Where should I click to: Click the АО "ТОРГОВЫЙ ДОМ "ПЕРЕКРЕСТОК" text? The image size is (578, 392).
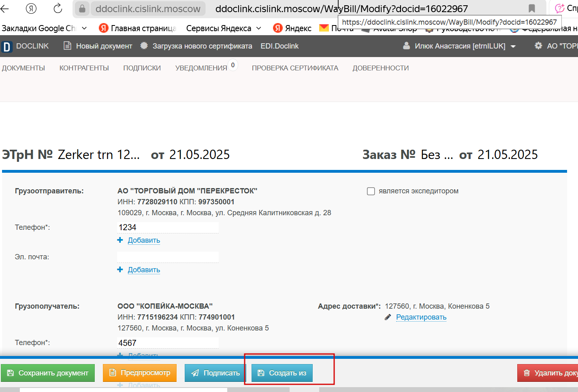(188, 191)
